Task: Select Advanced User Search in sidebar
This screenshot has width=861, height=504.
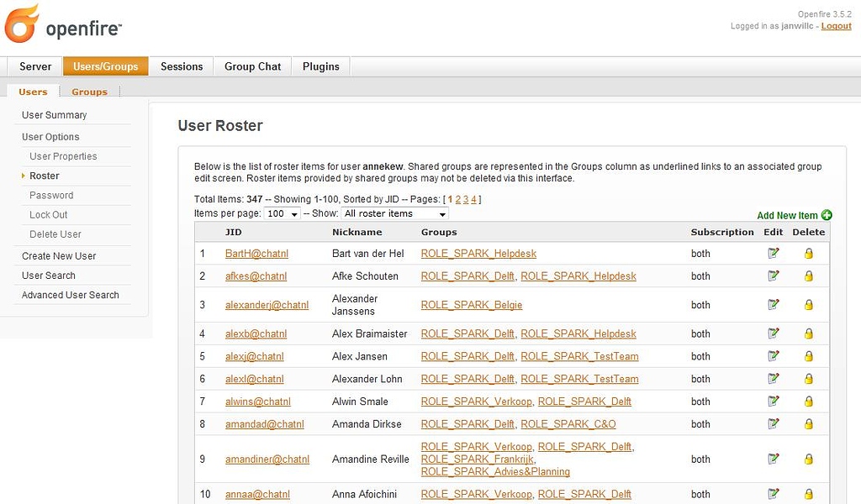Action: (71, 295)
